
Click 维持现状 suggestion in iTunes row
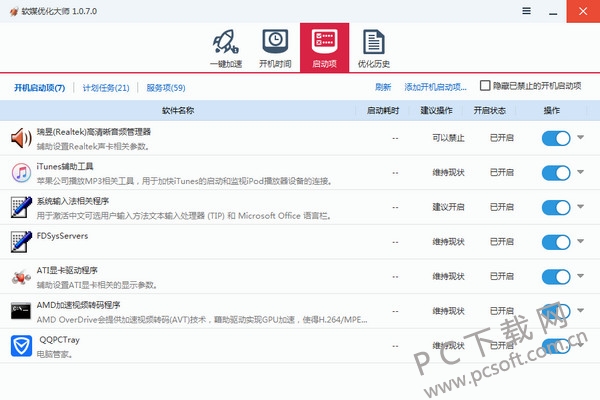(448, 173)
